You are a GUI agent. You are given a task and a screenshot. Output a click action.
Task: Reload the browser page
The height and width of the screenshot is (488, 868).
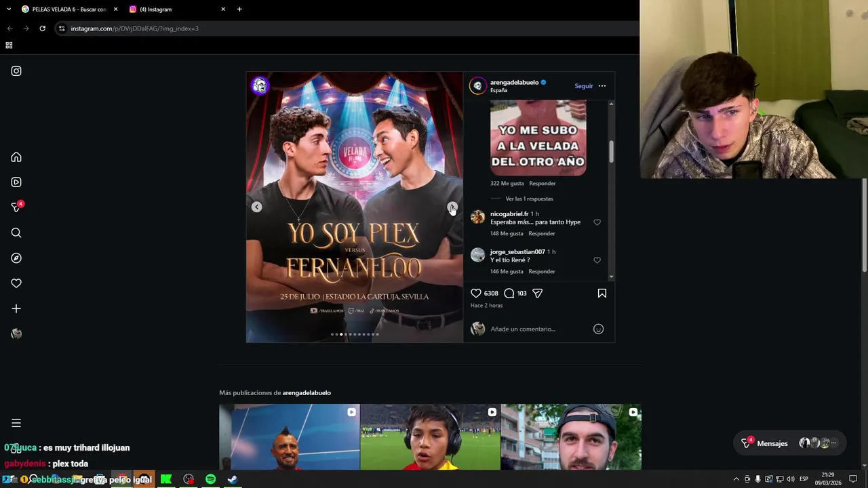click(x=42, y=28)
